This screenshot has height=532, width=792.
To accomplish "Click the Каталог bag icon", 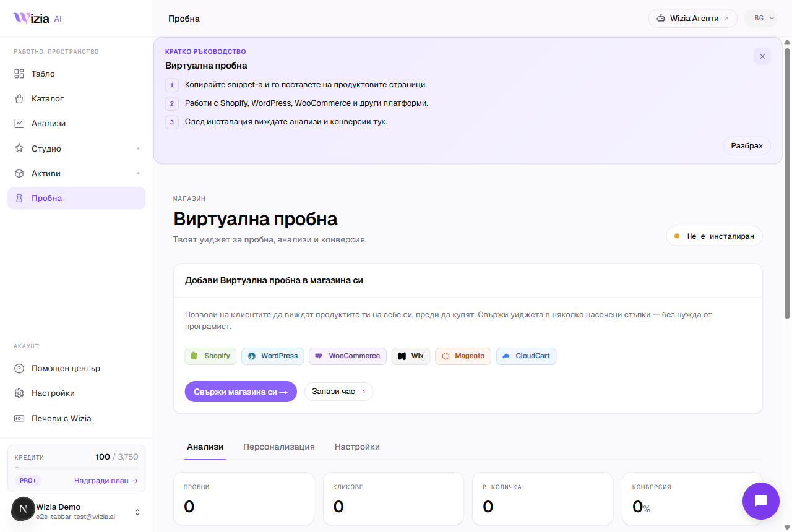I will coord(19,99).
